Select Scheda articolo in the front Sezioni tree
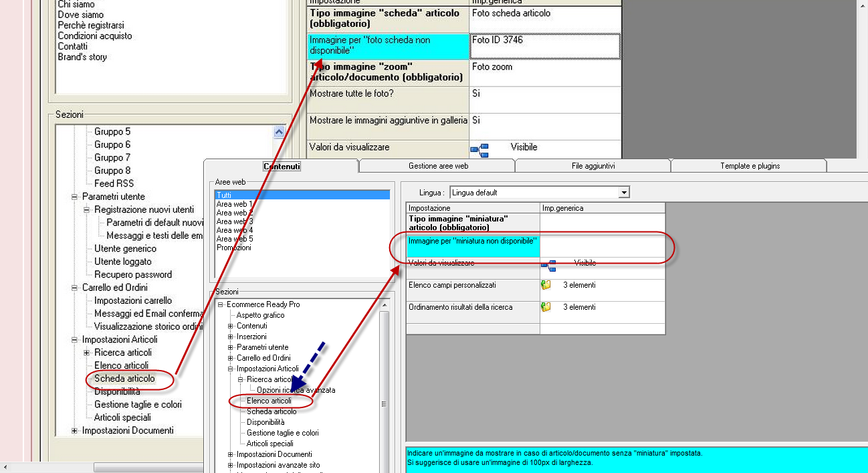The image size is (868, 473). tap(272, 411)
